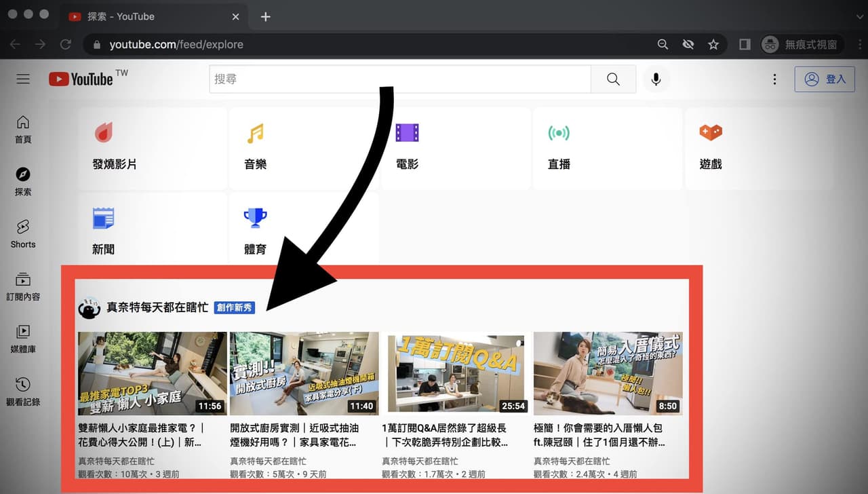Click the browser forward arrow

tap(40, 44)
